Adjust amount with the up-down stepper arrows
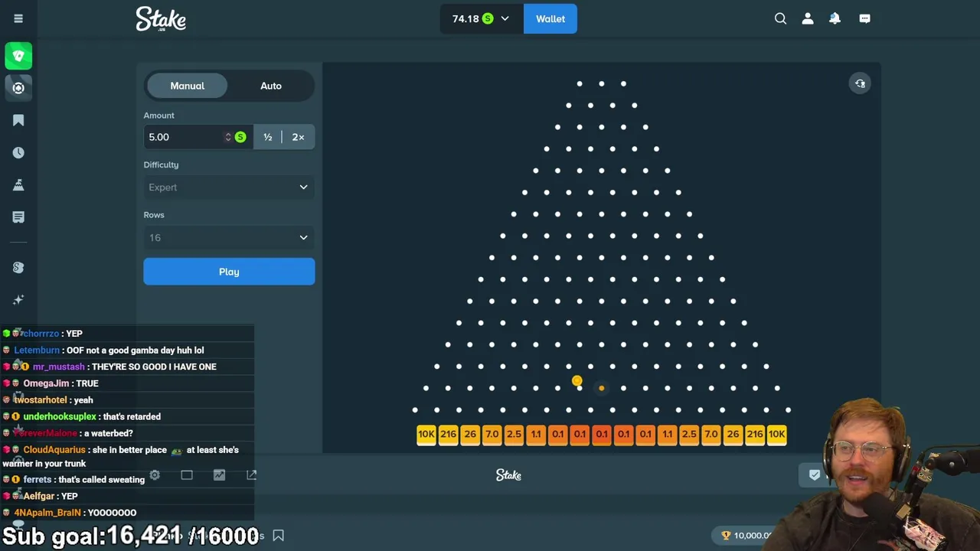980x551 pixels. pos(227,137)
